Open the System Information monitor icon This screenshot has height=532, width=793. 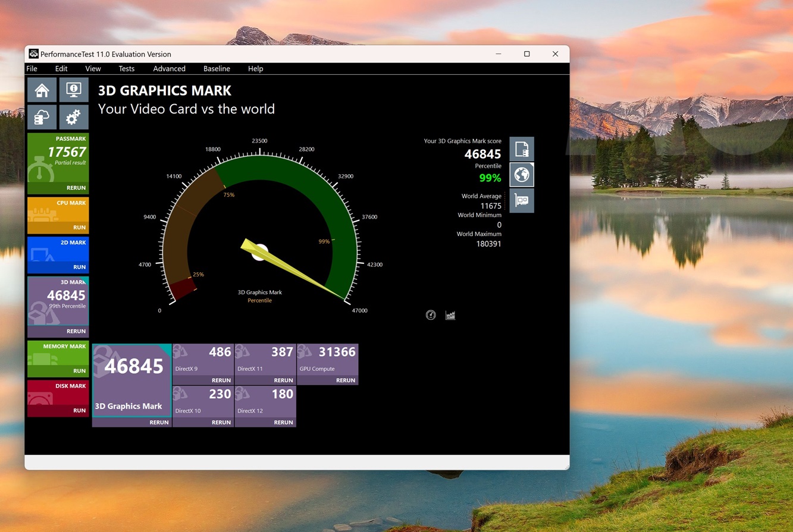(74, 90)
